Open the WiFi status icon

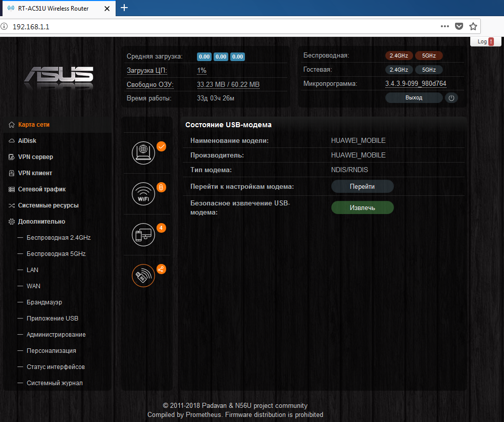point(143,193)
